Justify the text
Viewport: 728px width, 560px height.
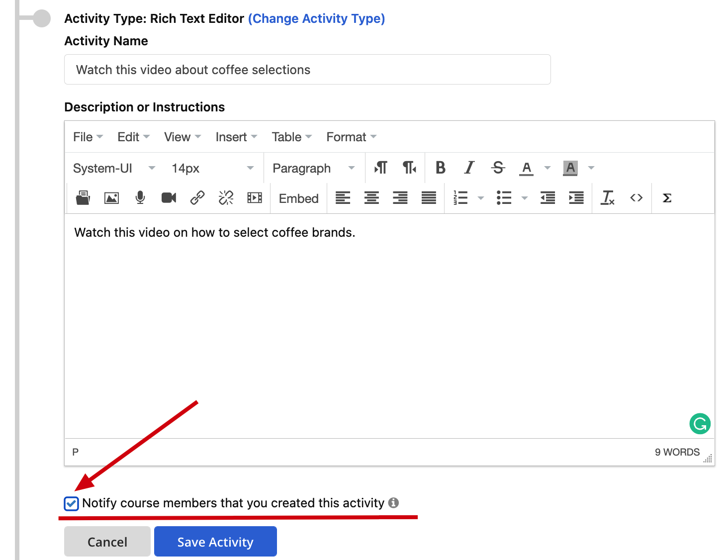(x=429, y=198)
